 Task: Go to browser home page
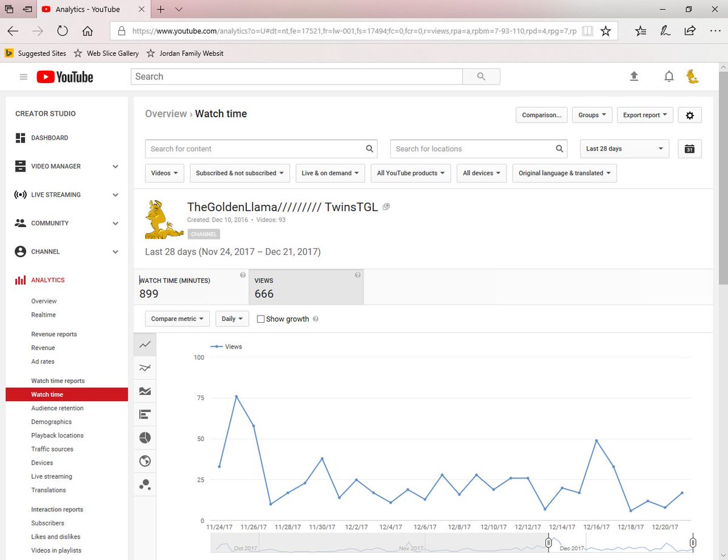point(87,31)
